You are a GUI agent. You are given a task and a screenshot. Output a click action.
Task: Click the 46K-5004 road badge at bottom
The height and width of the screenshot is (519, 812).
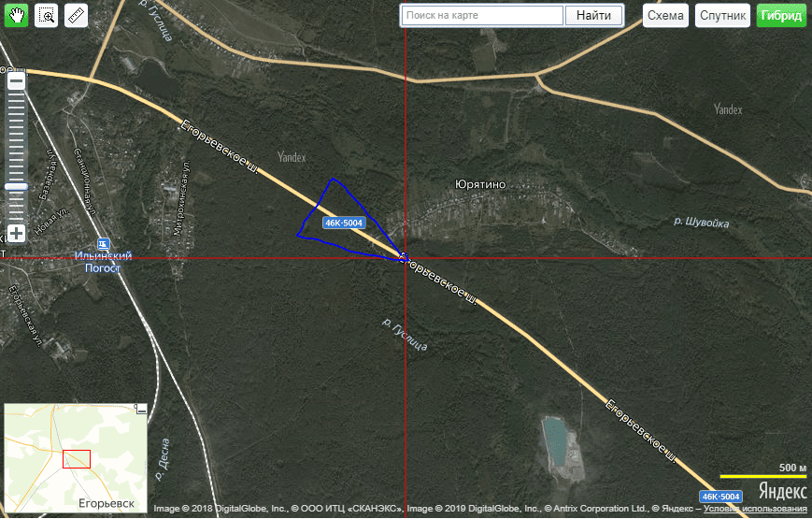(720, 497)
